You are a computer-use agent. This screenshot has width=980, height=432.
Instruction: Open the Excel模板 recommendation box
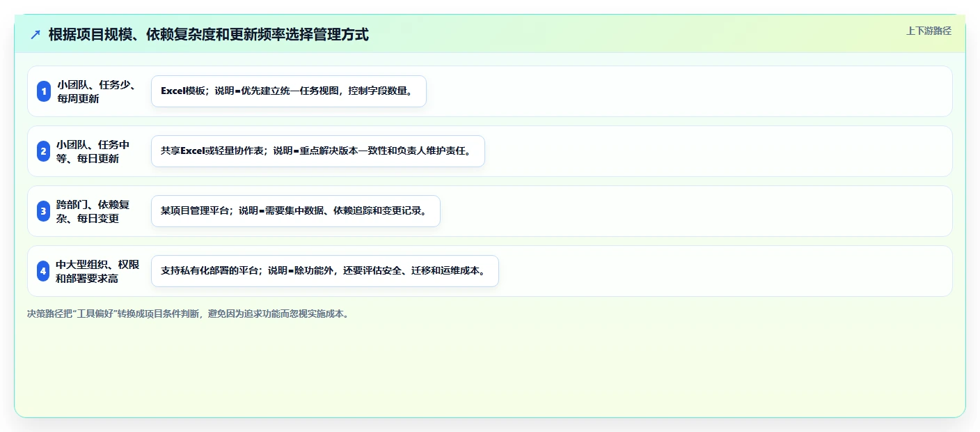[x=289, y=91]
